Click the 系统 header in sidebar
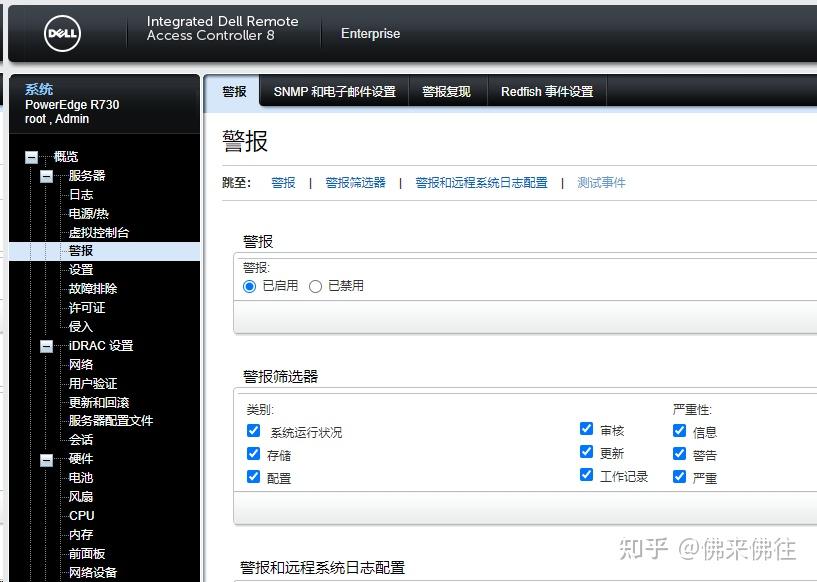The width and height of the screenshot is (817, 582). tap(39, 89)
